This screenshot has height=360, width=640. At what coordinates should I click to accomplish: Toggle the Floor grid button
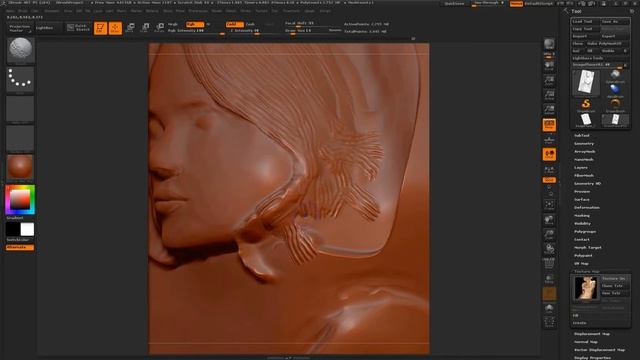tap(549, 139)
